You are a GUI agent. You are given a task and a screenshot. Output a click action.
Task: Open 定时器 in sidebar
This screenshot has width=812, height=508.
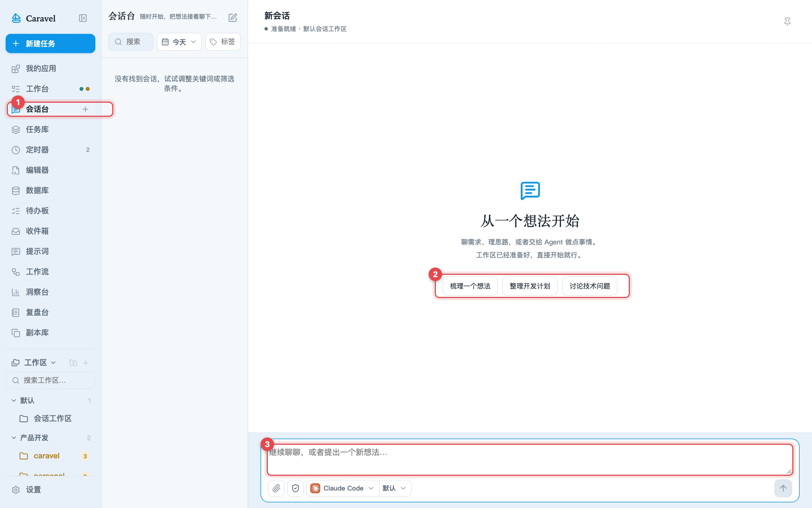tap(50, 150)
